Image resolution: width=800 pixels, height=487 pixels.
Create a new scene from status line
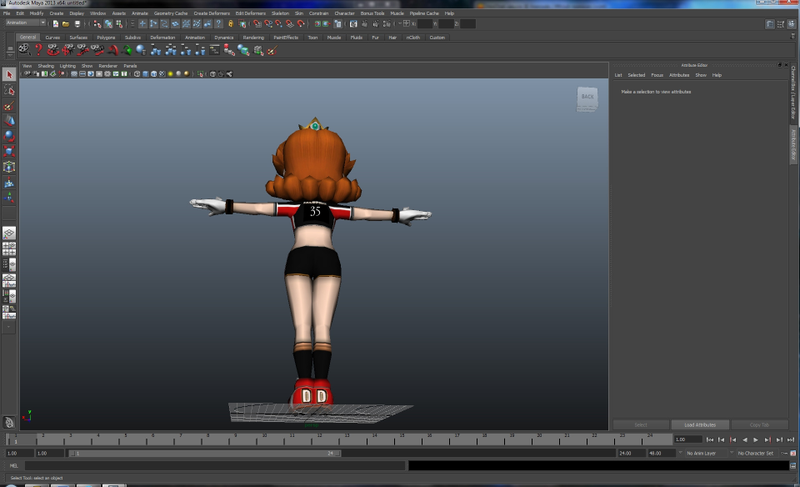[55, 24]
